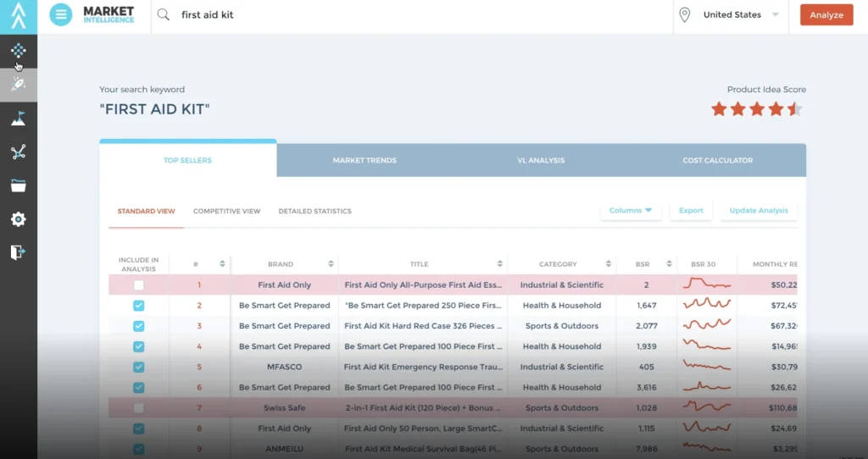
Task: Click the search magnifier icon
Action: coord(164,15)
